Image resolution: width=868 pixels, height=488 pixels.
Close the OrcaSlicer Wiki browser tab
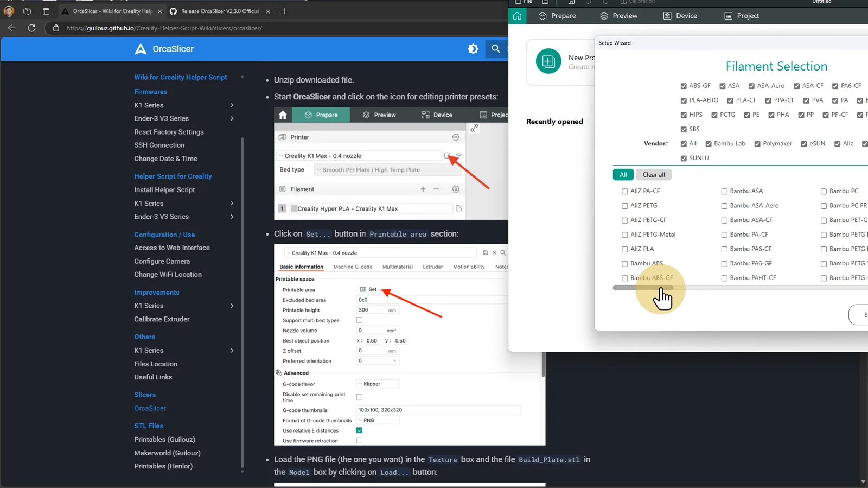click(160, 11)
